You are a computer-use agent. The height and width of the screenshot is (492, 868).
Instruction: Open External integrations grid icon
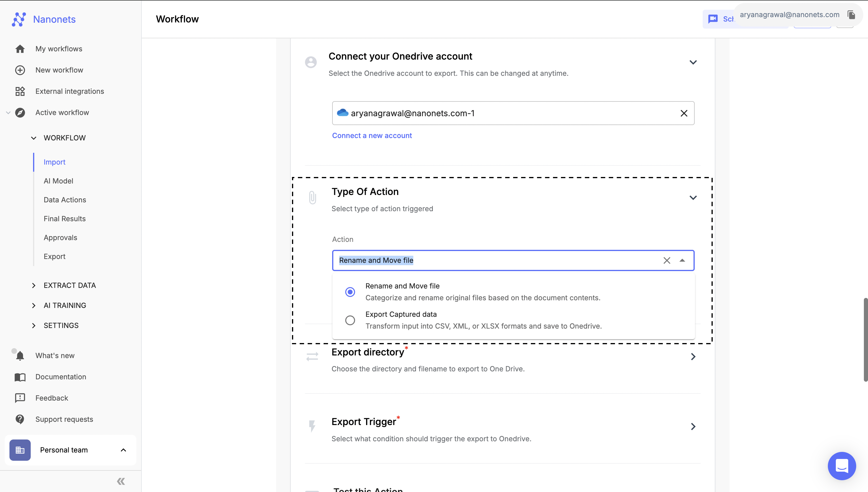(20, 91)
